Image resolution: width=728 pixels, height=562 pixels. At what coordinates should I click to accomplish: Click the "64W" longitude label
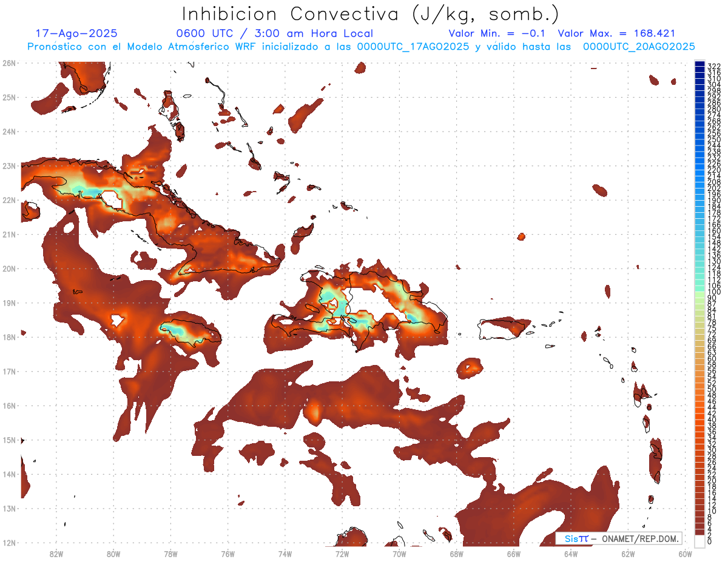pos(571,553)
